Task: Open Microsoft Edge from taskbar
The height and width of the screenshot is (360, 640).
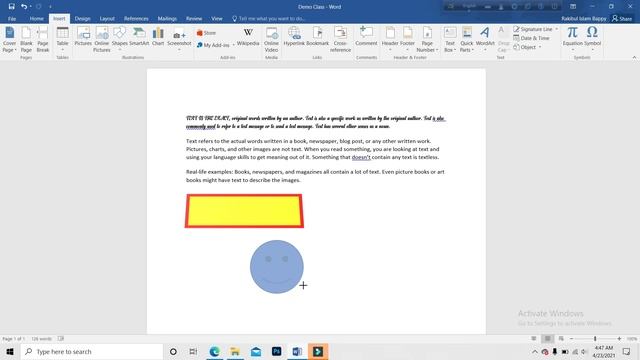Action: coord(214,351)
